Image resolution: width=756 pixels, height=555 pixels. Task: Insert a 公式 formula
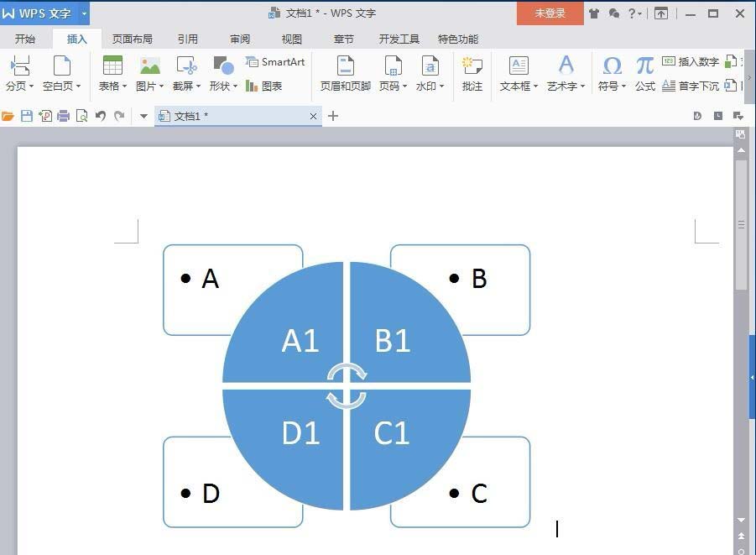coord(644,73)
